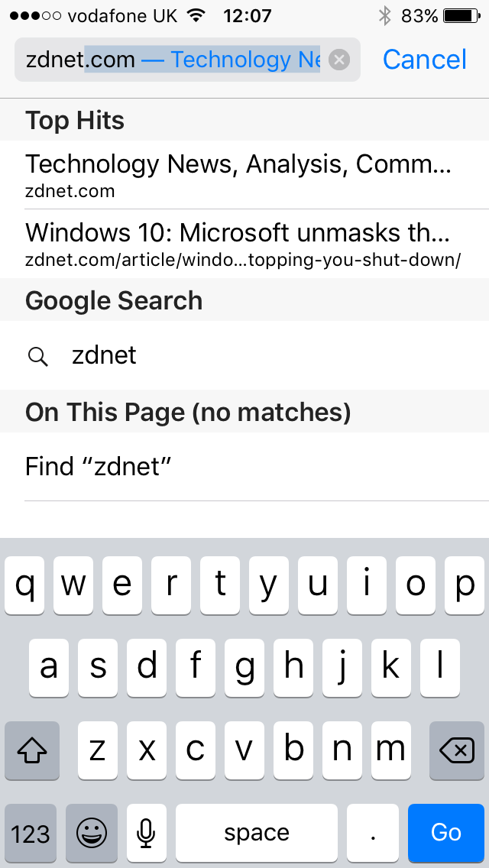Tap the emoji keyboard icon

click(92, 832)
